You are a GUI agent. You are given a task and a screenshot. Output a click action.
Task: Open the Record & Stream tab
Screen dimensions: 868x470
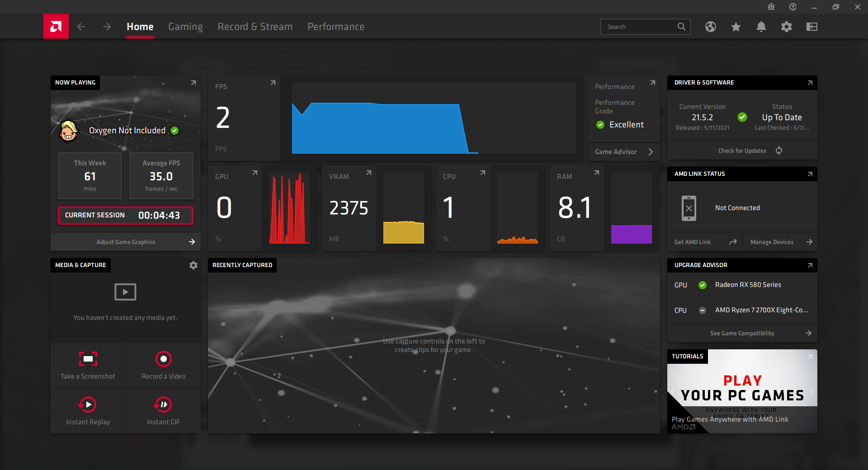[x=255, y=27]
